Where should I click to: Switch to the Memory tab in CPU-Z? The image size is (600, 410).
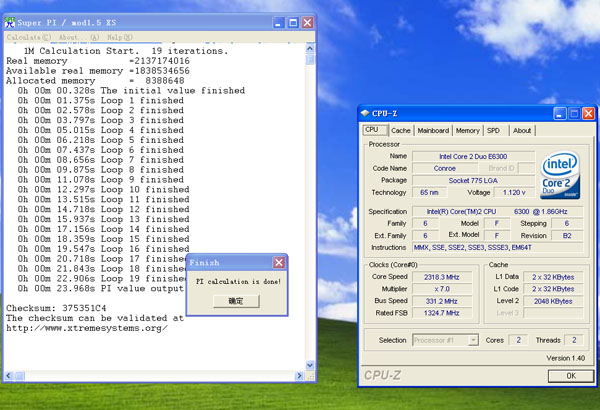click(468, 131)
